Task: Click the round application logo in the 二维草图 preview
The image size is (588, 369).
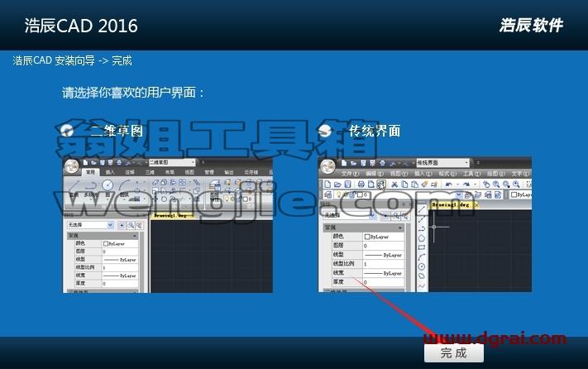Action: point(72,165)
